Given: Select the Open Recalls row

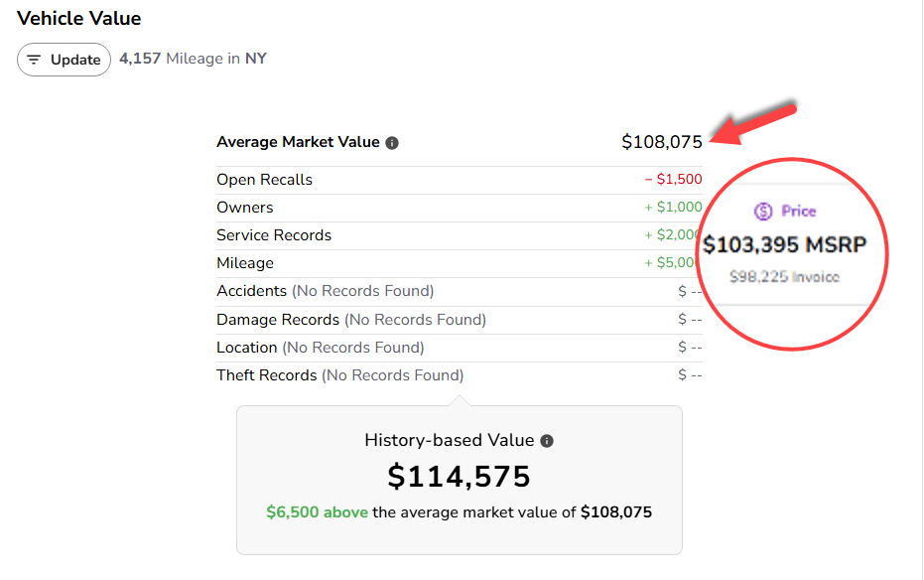Looking at the screenshot, I should 460,180.
